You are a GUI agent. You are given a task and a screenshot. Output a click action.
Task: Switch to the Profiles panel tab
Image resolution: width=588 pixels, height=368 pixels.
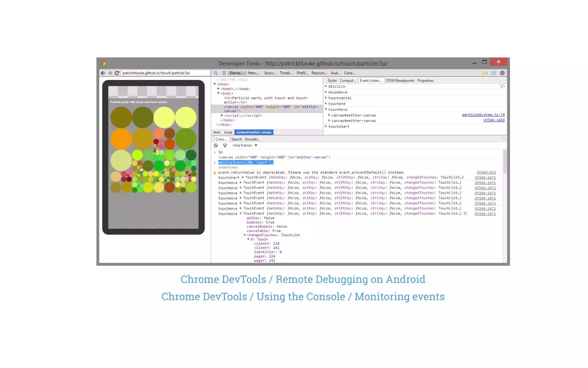[302, 73]
